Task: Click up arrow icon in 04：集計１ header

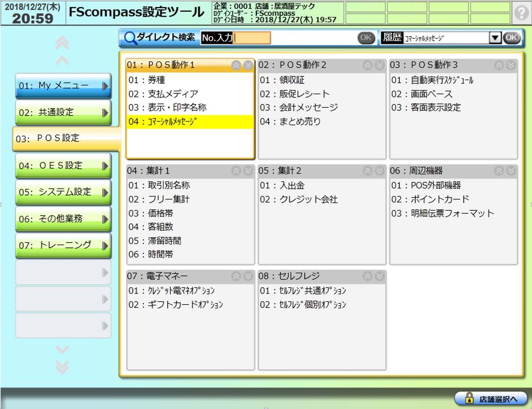Action: pyautogui.click(x=236, y=170)
